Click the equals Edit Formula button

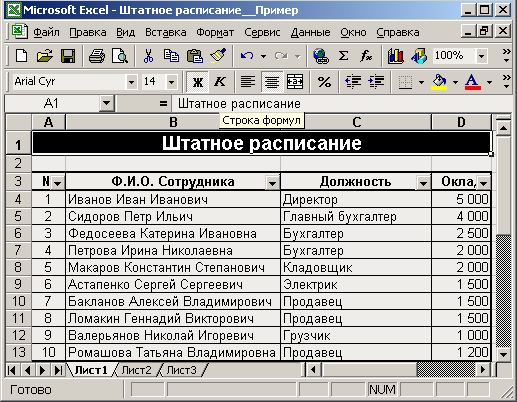coord(163,103)
